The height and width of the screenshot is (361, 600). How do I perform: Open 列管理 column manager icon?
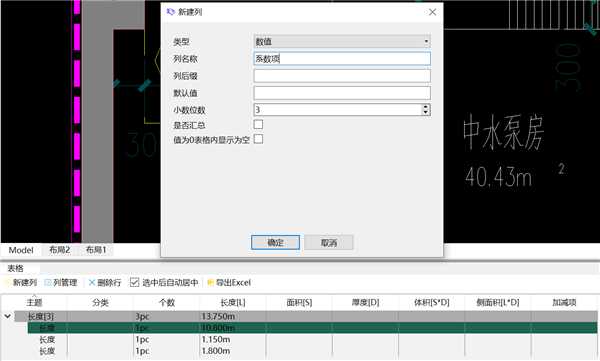[x=48, y=283]
